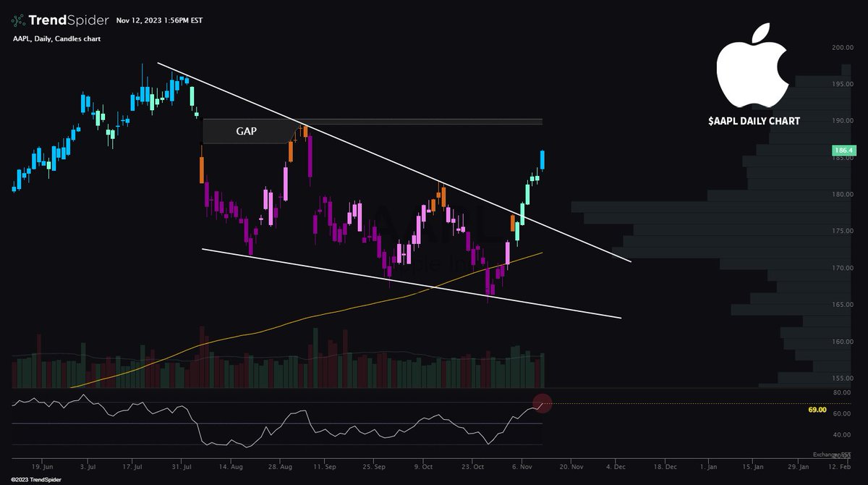Click the "25. Sep" date label
The width and height of the screenshot is (868, 485).
[x=375, y=468]
